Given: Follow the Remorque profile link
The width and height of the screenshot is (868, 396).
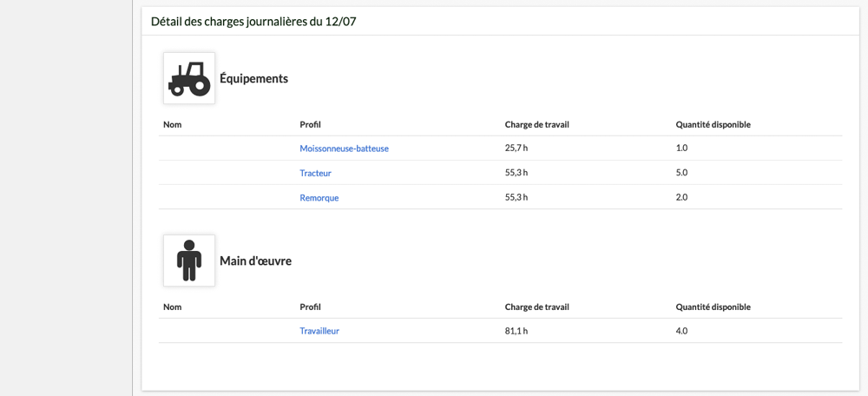Looking at the screenshot, I should click(x=319, y=198).
